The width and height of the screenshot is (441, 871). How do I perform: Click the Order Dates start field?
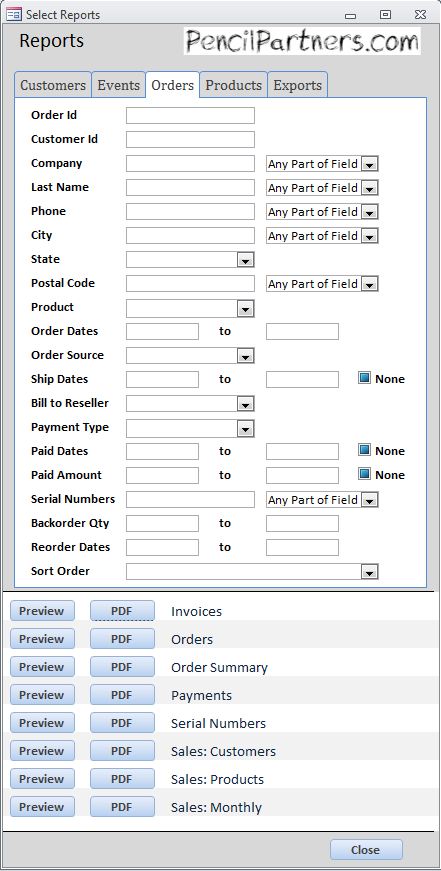pyautogui.click(x=162, y=332)
